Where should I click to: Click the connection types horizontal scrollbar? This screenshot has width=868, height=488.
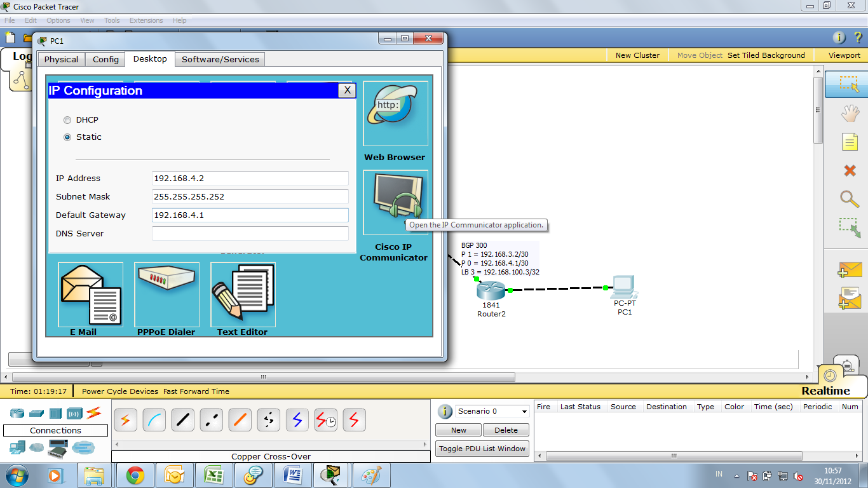[x=270, y=444]
